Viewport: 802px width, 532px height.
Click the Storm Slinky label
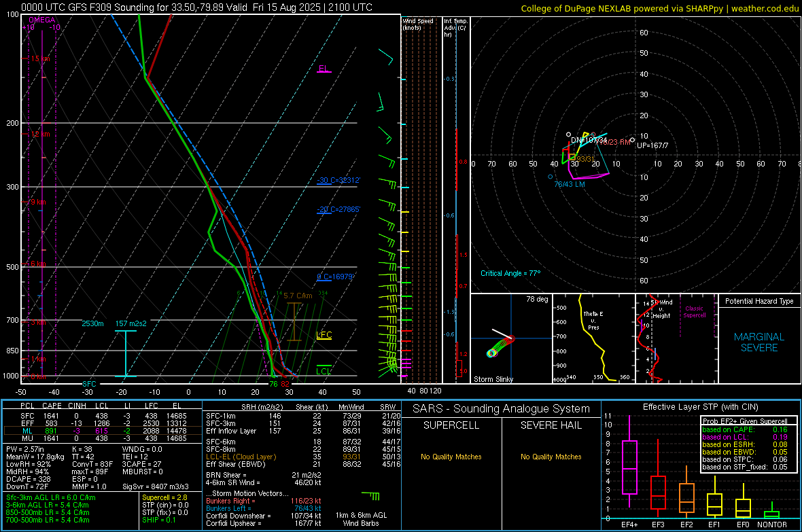click(x=493, y=380)
